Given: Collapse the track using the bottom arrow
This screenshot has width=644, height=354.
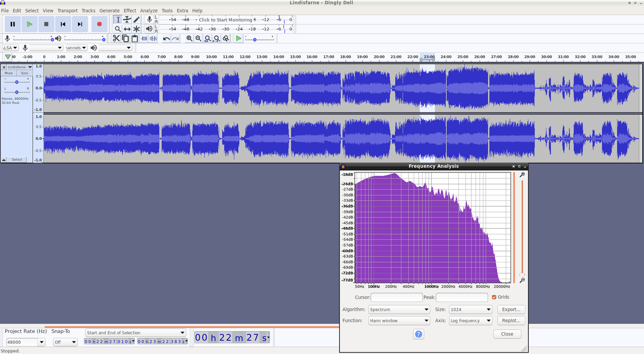Looking at the screenshot, I should pos(4,160).
